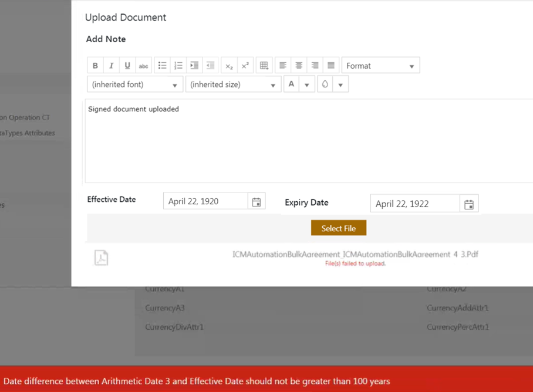Apply strikethrough to the note text
Image resolution: width=533 pixels, height=392 pixels.
coord(143,66)
